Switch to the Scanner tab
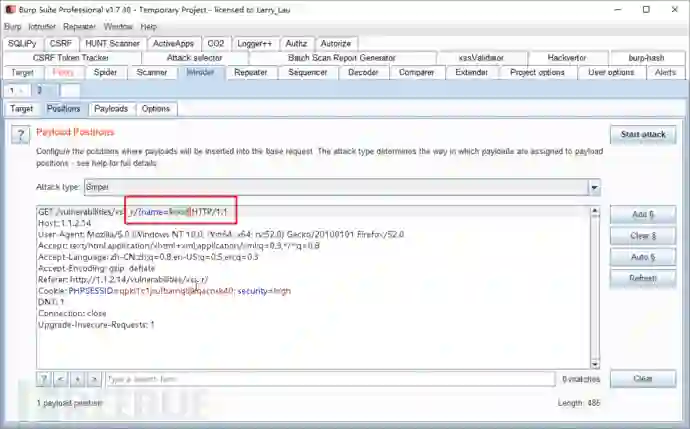Viewport: 690px width, 429px height. [x=151, y=73]
